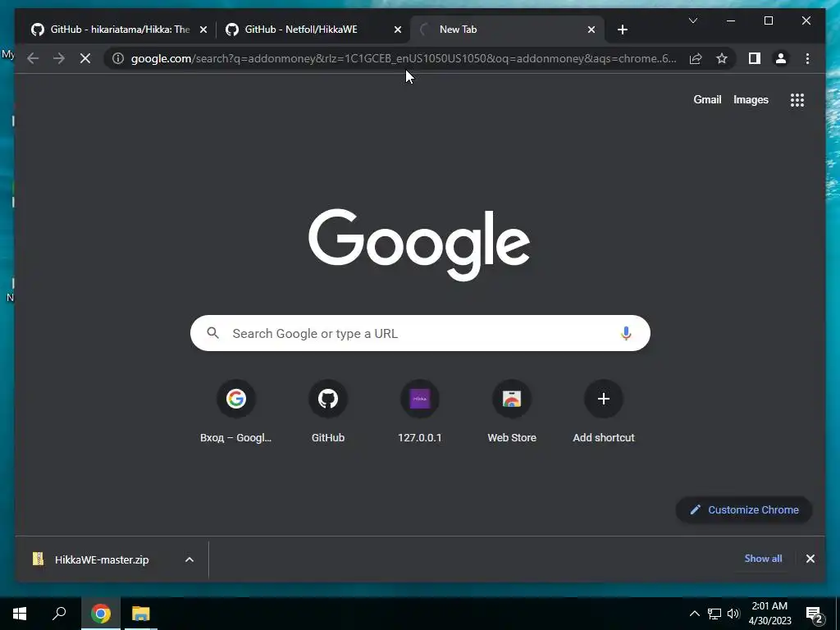View site information icon in address bar

pos(118,58)
